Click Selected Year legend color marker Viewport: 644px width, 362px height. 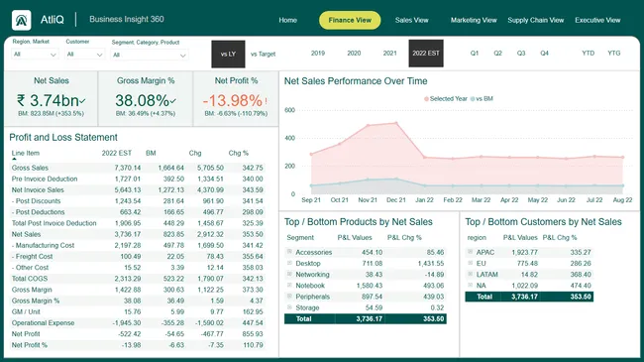point(426,99)
